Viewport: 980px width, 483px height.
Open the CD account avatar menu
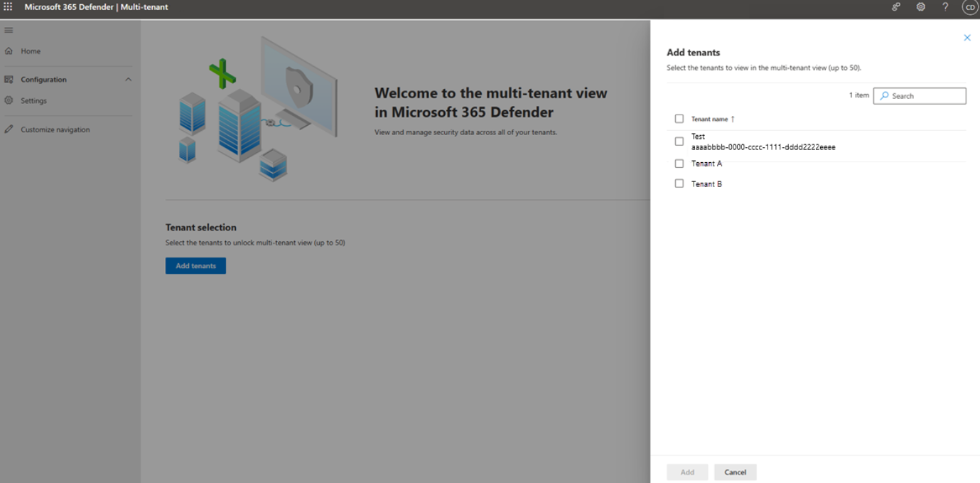[x=969, y=7]
